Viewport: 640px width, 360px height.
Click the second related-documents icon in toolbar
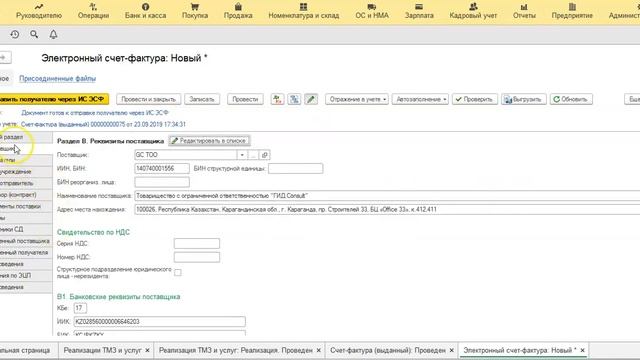click(294, 99)
